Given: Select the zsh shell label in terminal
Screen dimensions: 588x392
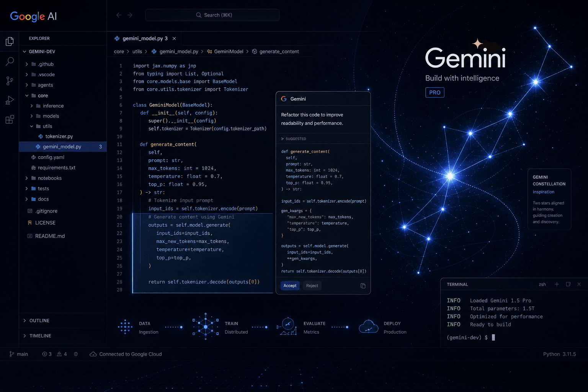Looking at the screenshot, I should pyautogui.click(x=542, y=284).
